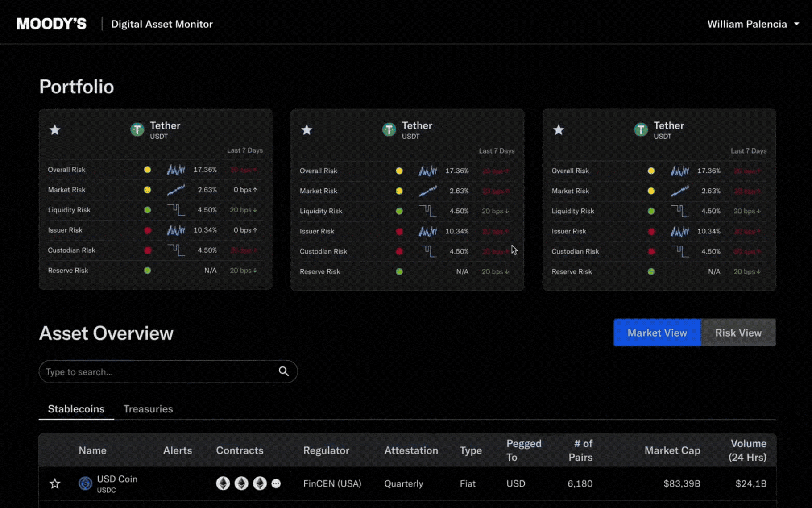Click the Liquidity Risk step chart on second card
The width and height of the screenshot is (812, 508).
[428, 210]
